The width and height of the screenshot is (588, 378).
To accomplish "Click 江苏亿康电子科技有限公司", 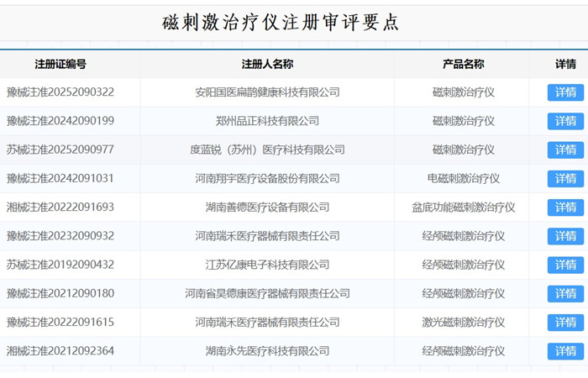I will (x=267, y=265).
